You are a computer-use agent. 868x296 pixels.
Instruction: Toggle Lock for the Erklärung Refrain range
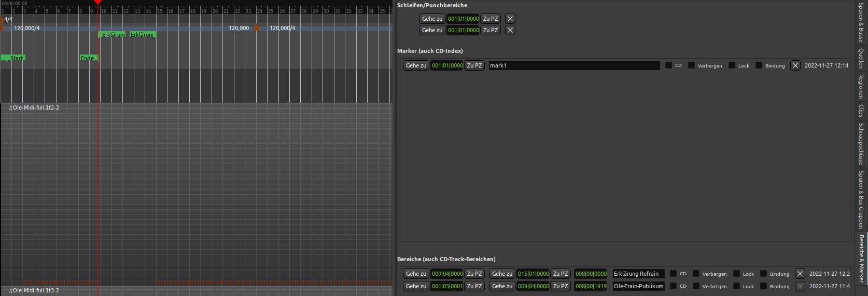736,274
